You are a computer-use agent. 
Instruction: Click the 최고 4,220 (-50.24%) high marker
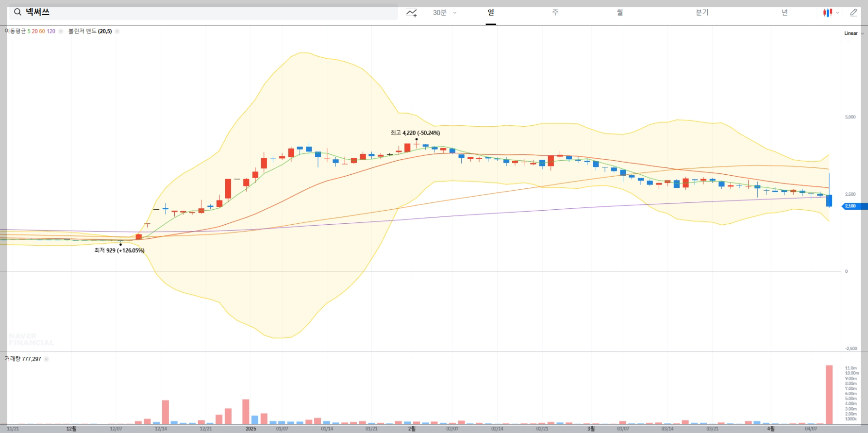(415, 133)
